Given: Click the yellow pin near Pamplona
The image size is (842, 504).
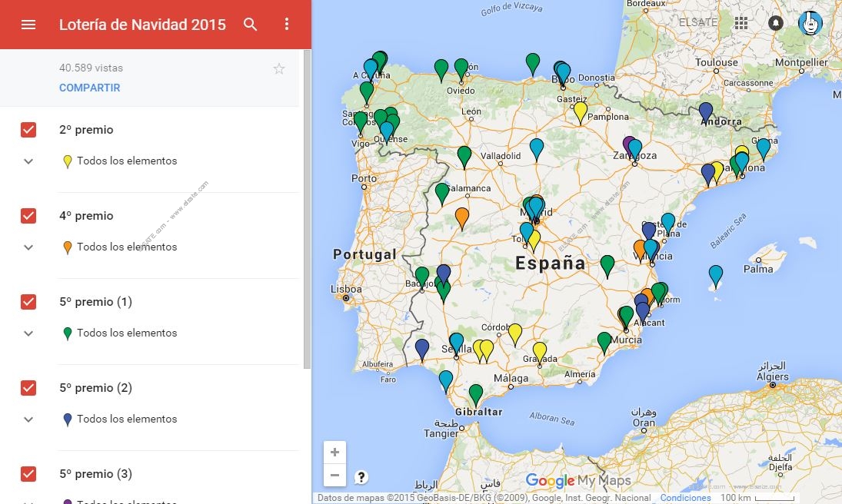Looking at the screenshot, I should [580, 111].
